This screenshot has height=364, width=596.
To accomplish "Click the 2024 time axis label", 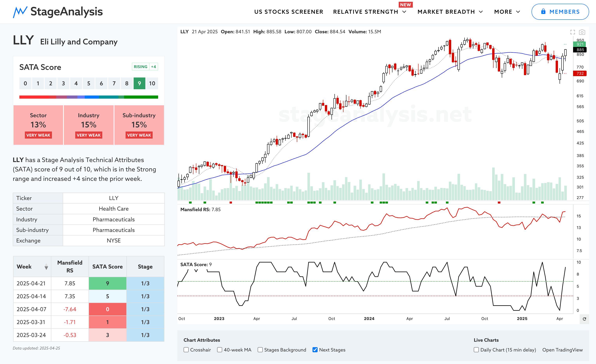I will pyautogui.click(x=369, y=319).
